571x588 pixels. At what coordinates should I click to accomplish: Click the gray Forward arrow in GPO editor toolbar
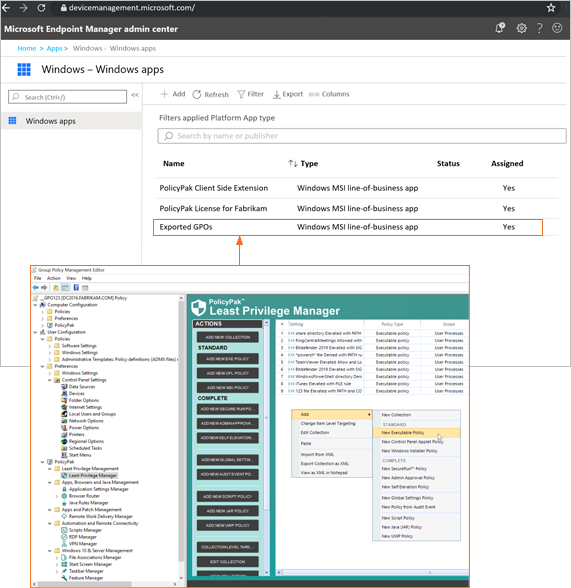[44, 288]
